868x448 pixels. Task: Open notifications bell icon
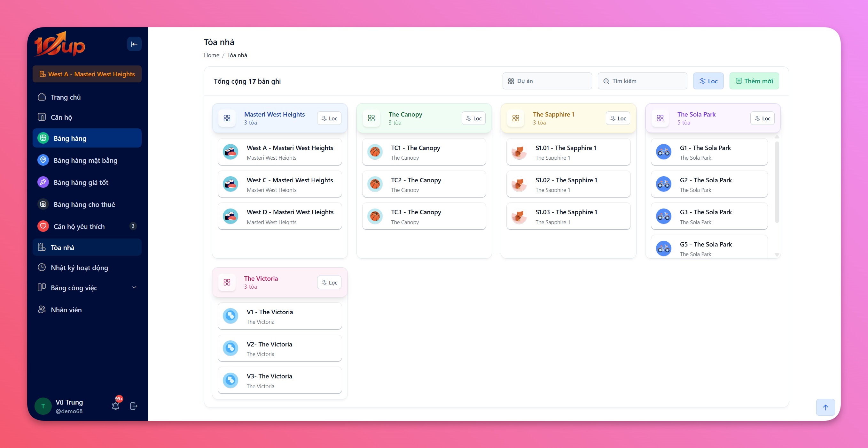pyautogui.click(x=116, y=406)
